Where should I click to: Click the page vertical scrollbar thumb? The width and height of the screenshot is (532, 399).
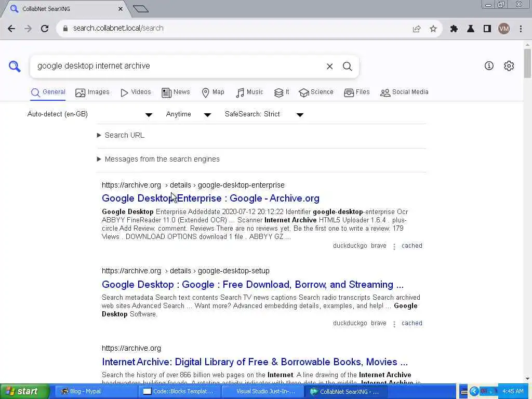[527, 63]
